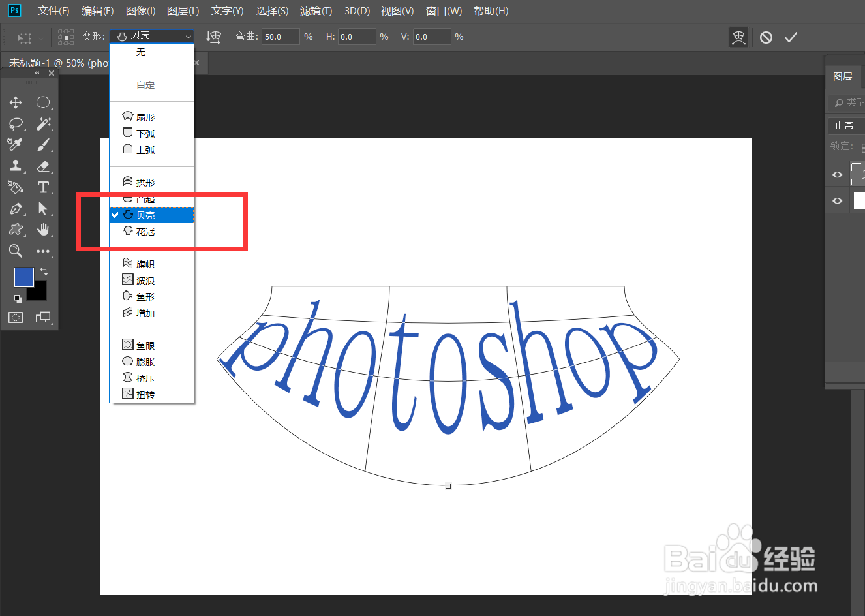This screenshot has height=616, width=865.
Task: Click the 弯曲 bend value field
Action: click(x=281, y=37)
